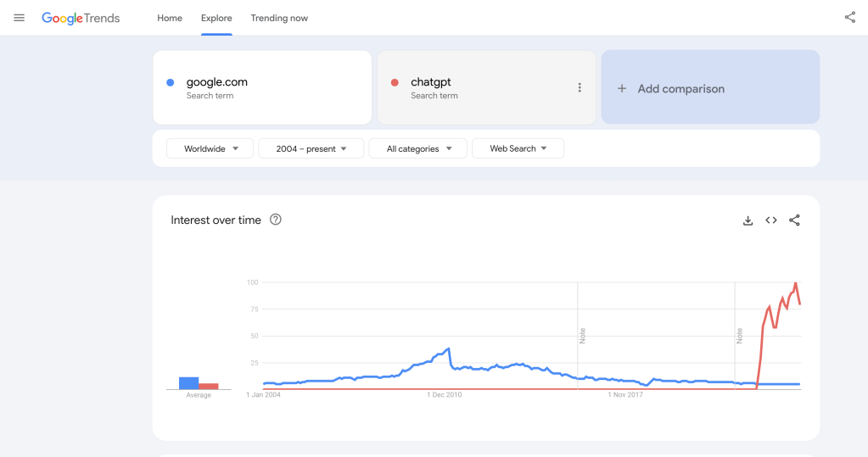Image resolution: width=868 pixels, height=457 pixels.
Task: Open the hamburger main menu
Action: tap(19, 18)
